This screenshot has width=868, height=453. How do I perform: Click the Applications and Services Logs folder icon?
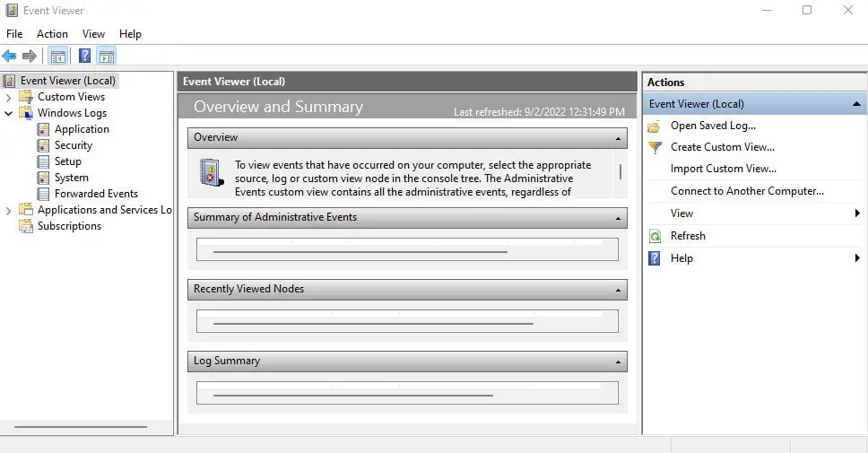(26, 209)
